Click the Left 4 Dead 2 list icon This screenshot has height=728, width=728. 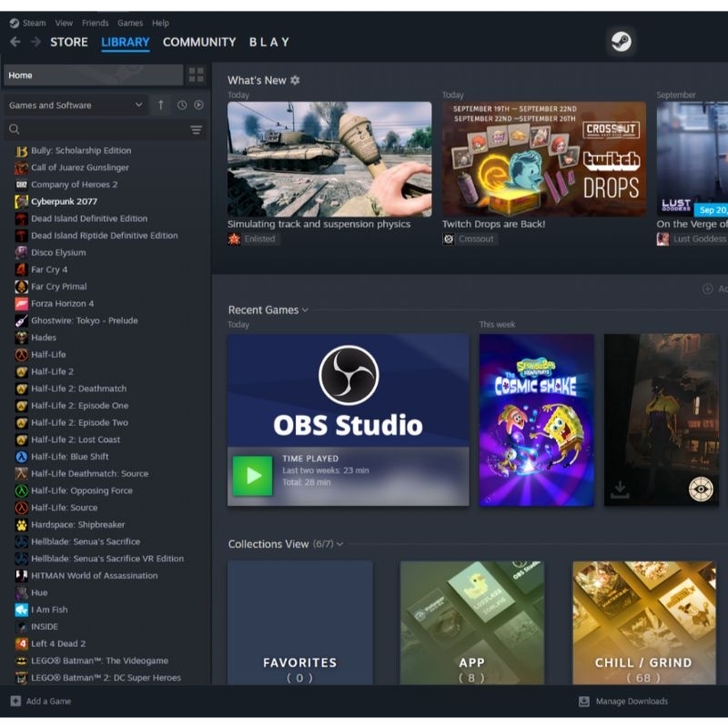pos(21,643)
